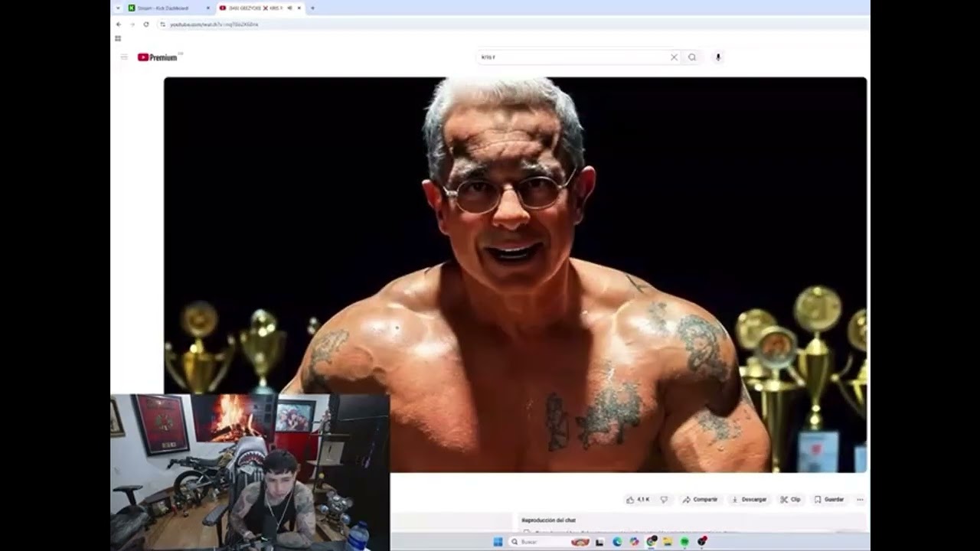Image resolution: width=980 pixels, height=551 pixels.
Task: Clear the YouTube search query
Action: coord(674,57)
